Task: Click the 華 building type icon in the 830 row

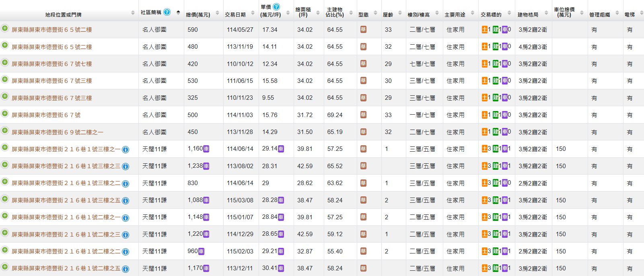Action: [x=363, y=183]
